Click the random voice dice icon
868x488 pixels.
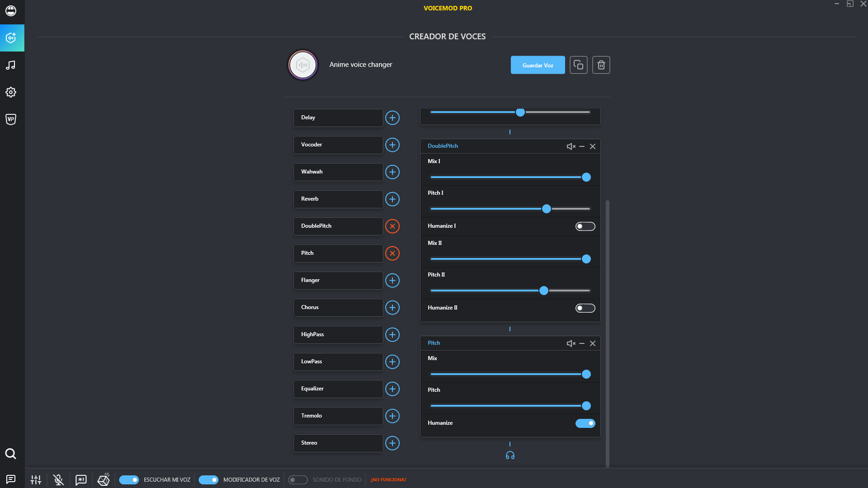[x=104, y=479]
